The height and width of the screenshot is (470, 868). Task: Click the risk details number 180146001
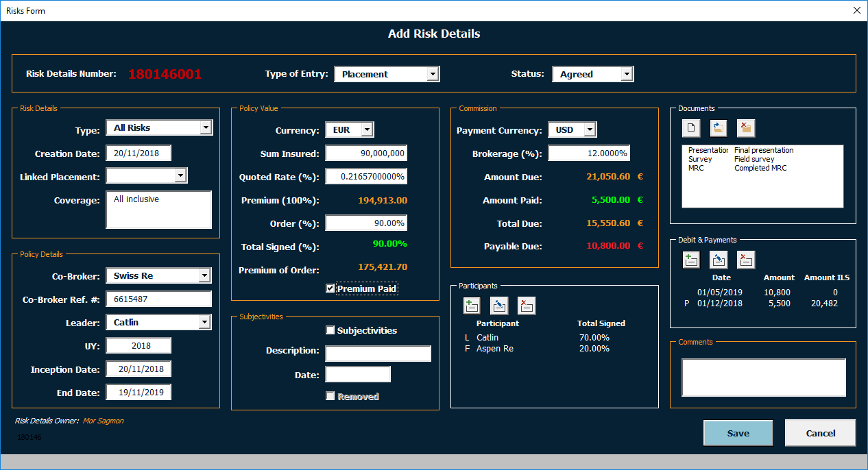point(165,74)
